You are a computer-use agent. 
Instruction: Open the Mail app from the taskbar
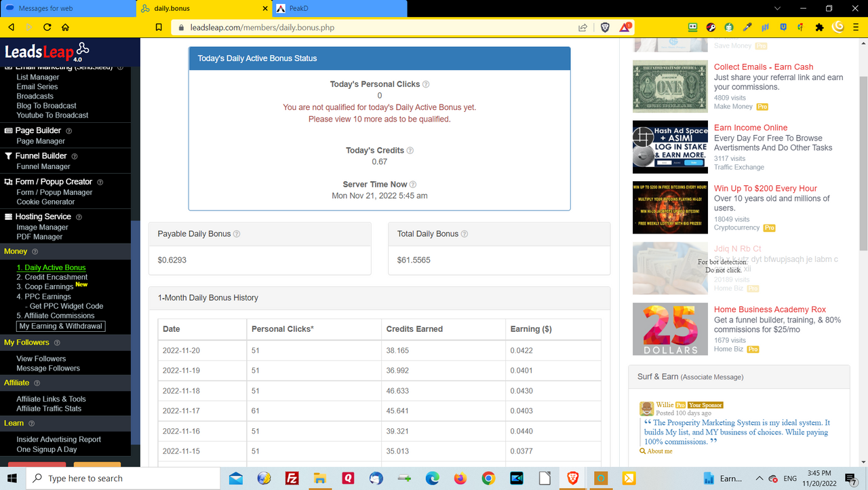point(236,478)
